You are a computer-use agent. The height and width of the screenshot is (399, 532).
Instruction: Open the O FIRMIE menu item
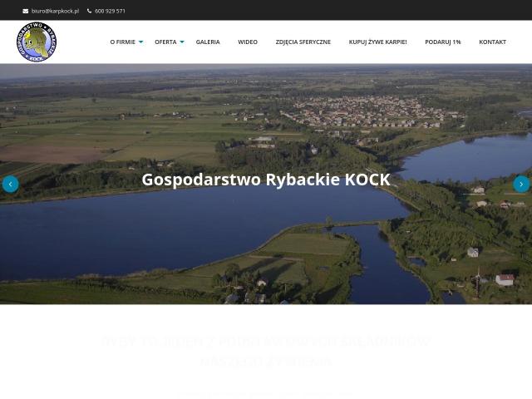tap(122, 42)
